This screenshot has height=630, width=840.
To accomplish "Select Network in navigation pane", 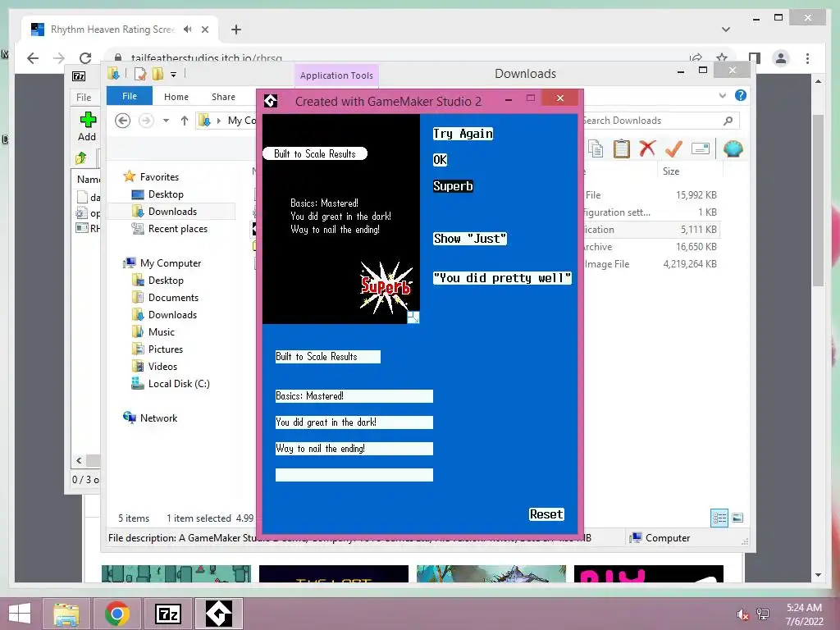I will [158, 418].
